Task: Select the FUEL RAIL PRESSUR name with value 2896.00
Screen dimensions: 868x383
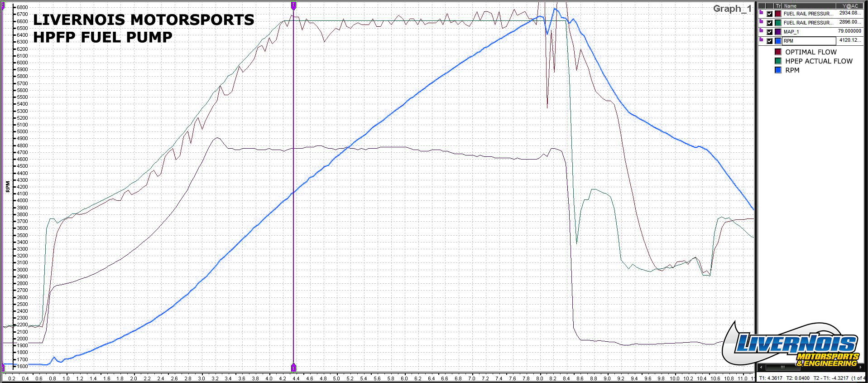Action: [x=808, y=23]
